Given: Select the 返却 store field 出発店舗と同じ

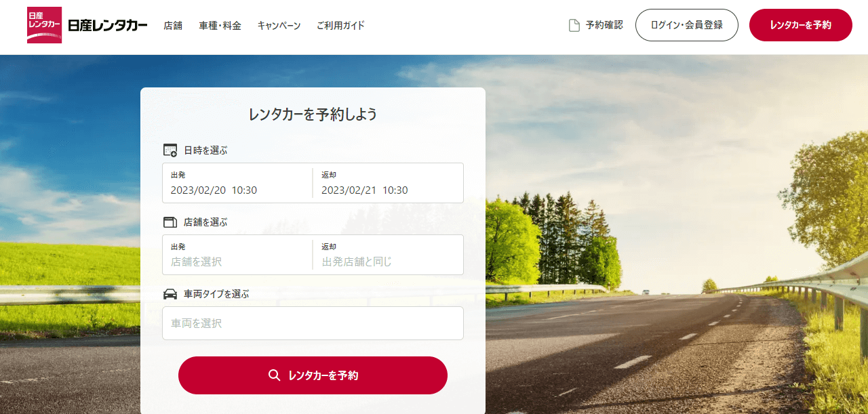Looking at the screenshot, I should [389, 255].
